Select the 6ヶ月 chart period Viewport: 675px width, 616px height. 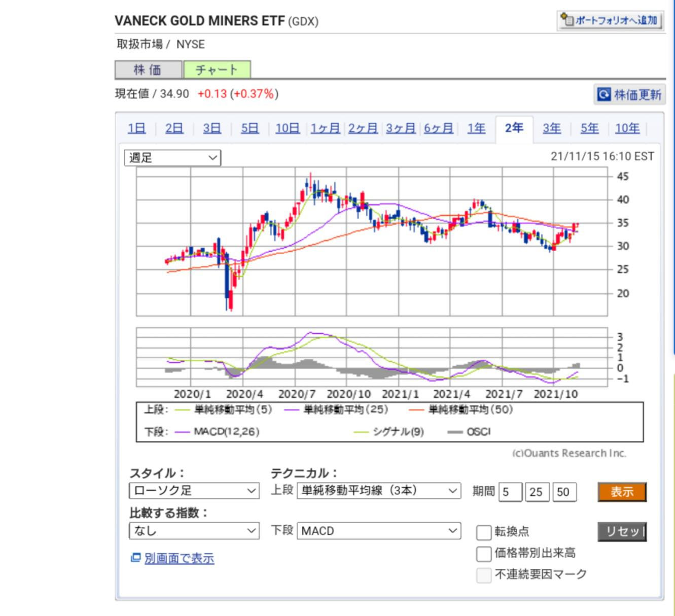click(x=438, y=128)
